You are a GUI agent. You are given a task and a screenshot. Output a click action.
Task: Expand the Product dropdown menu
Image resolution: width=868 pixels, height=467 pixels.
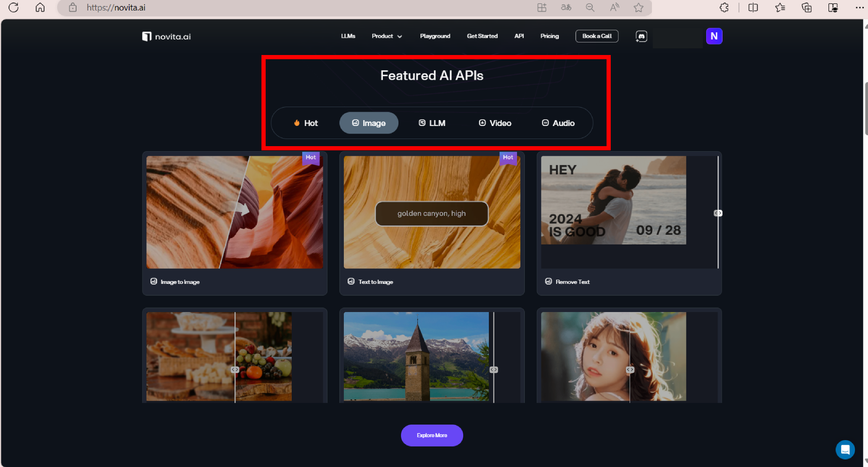click(387, 36)
